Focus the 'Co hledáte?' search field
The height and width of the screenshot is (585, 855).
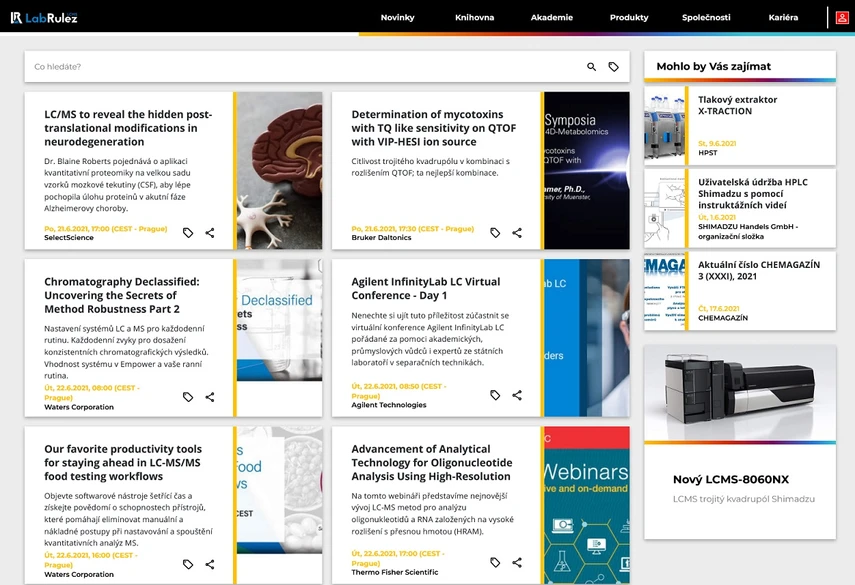click(305, 67)
